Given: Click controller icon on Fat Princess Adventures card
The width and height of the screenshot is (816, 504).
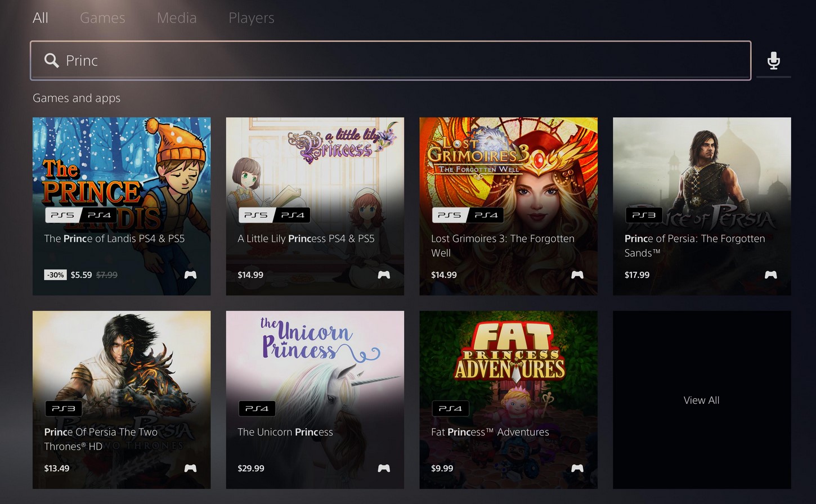Looking at the screenshot, I should [577, 469].
